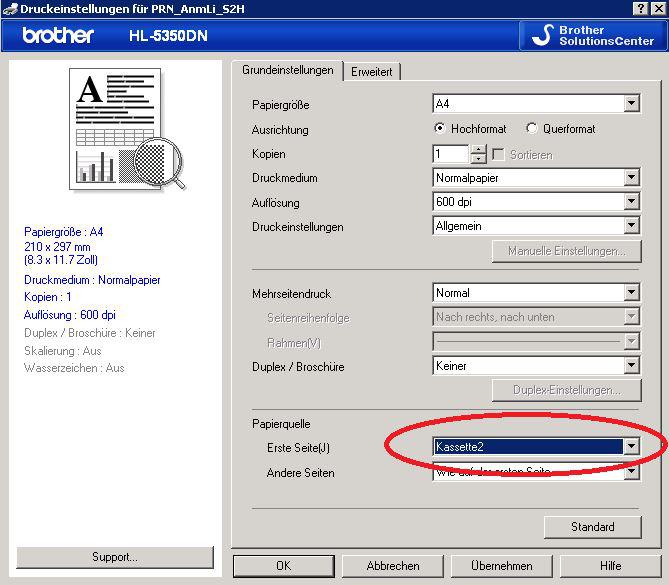Open the Papiergröße dropdown
Image resolution: width=669 pixels, height=585 pixels.
tap(536, 104)
